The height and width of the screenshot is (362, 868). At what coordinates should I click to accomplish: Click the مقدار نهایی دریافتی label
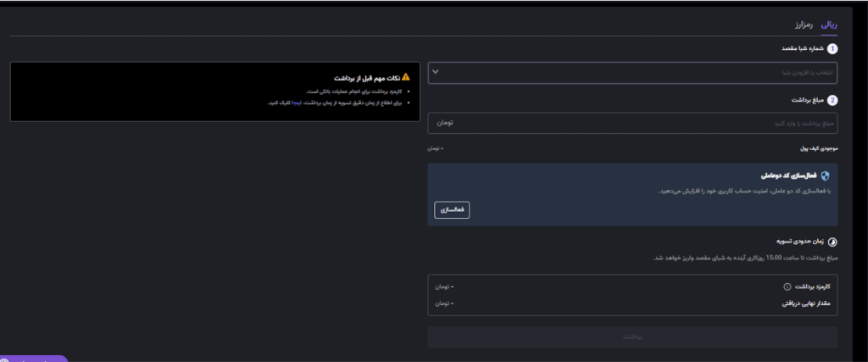[806, 304]
